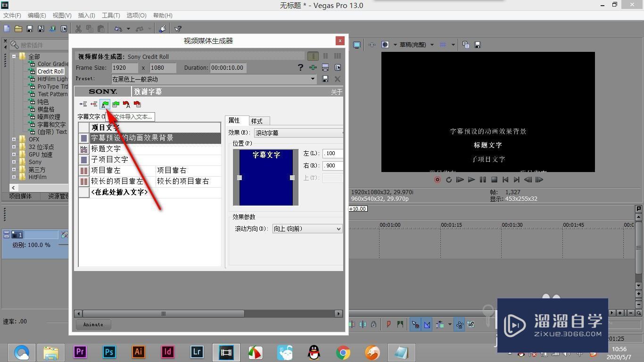Select the 标题文字 row in the text list
The height and width of the screenshot is (362, 644).
pyautogui.click(x=106, y=148)
